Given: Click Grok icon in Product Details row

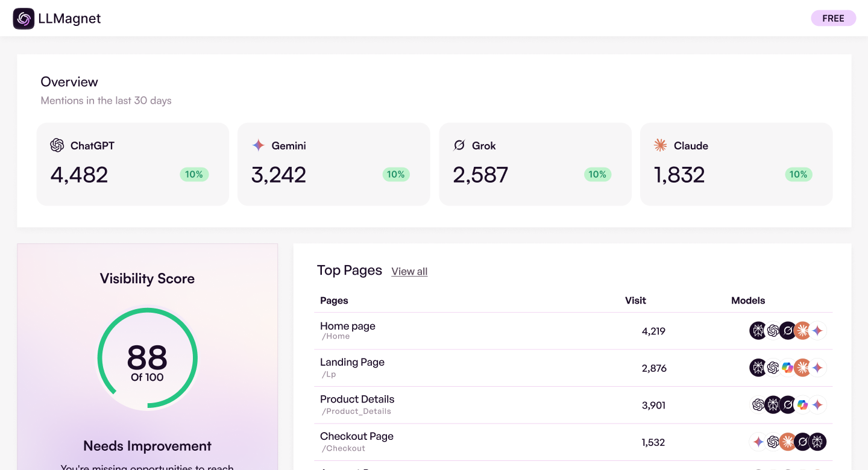Looking at the screenshot, I should (x=787, y=405).
